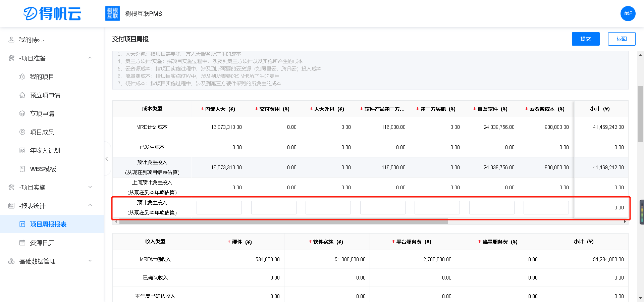Click the 交付费用 input in highlighted row

[274, 208]
